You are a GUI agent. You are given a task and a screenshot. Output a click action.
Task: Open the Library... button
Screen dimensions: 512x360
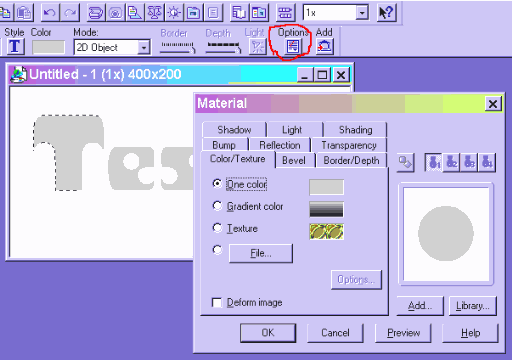[x=473, y=306]
